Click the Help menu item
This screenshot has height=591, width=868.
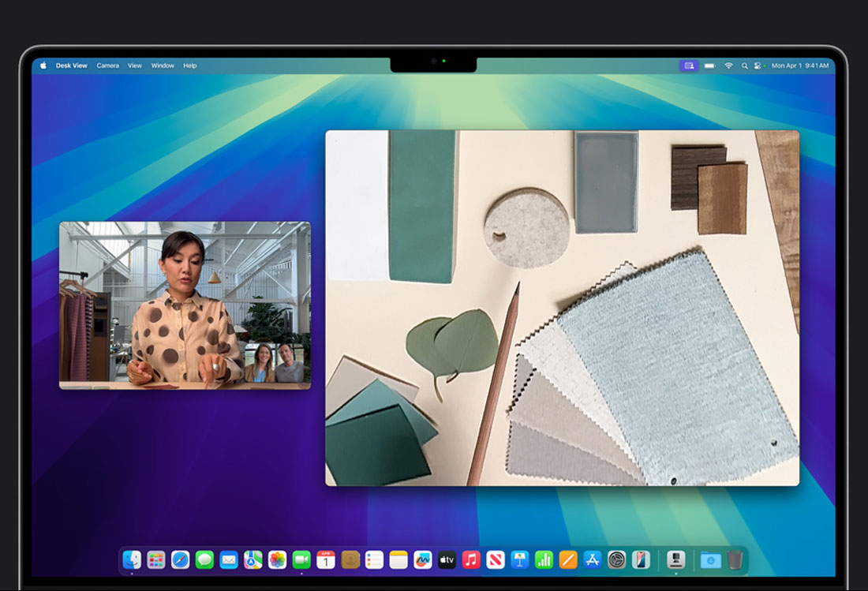point(189,65)
